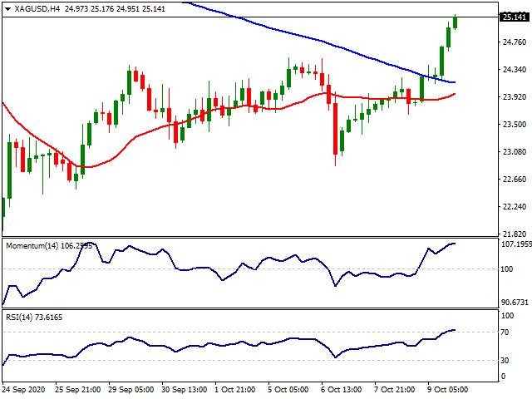Click the 24.340 price axis label

(515, 70)
